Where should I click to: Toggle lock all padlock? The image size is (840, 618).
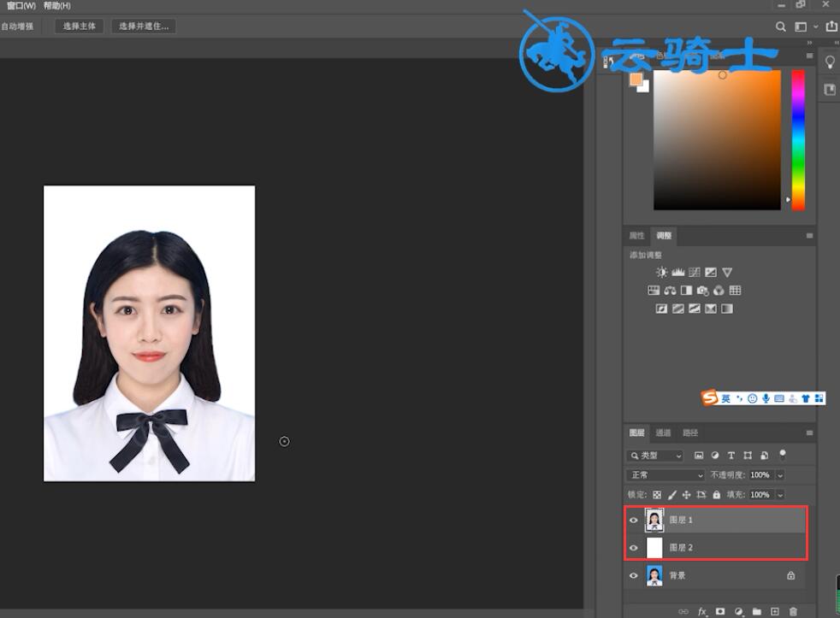716,495
